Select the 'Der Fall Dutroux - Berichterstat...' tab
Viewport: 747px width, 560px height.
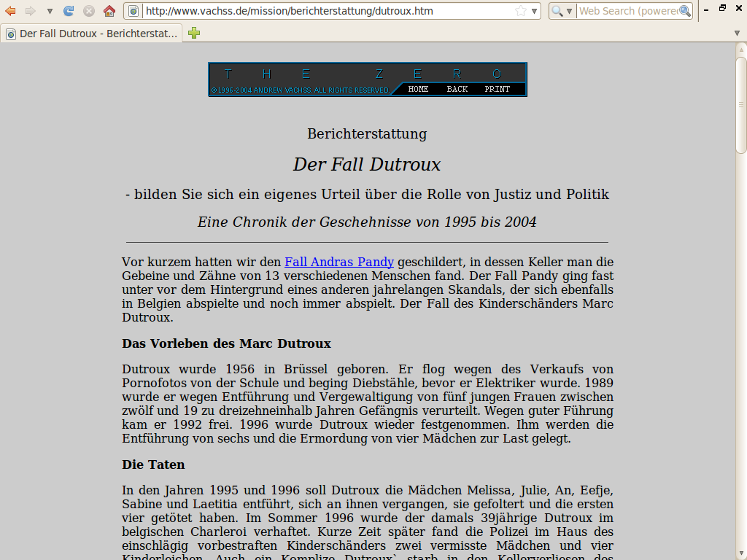91,34
